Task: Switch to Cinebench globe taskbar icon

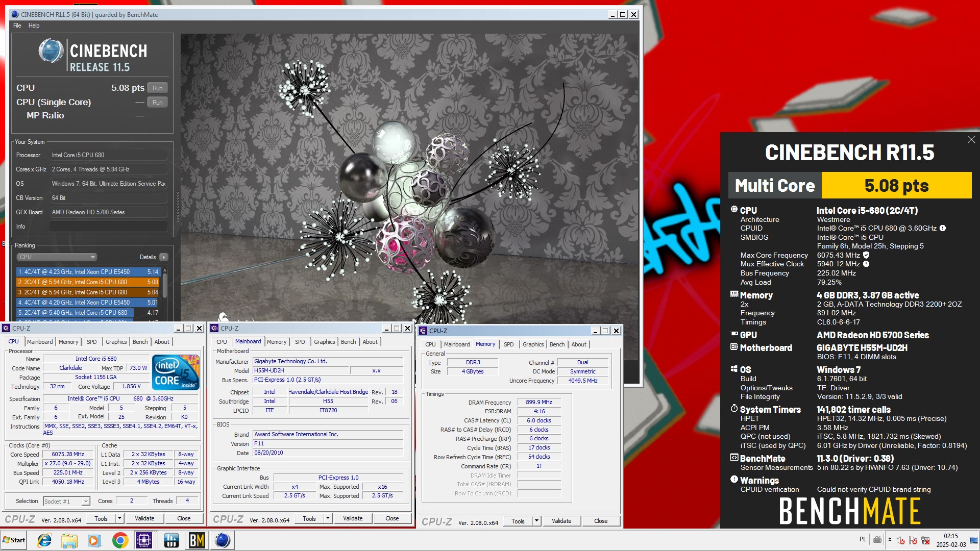Action: coord(223,540)
